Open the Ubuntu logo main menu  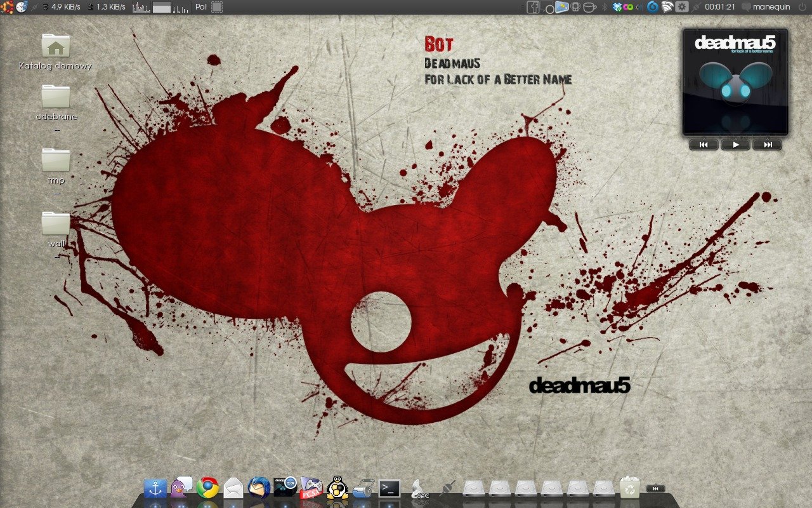pos(7,7)
